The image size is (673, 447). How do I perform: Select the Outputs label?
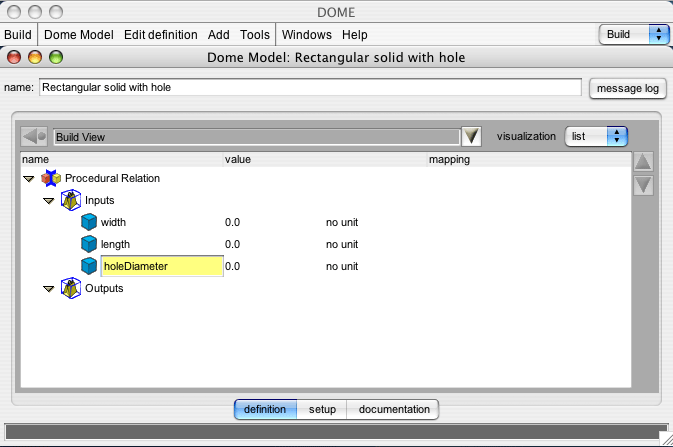click(x=104, y=288)
